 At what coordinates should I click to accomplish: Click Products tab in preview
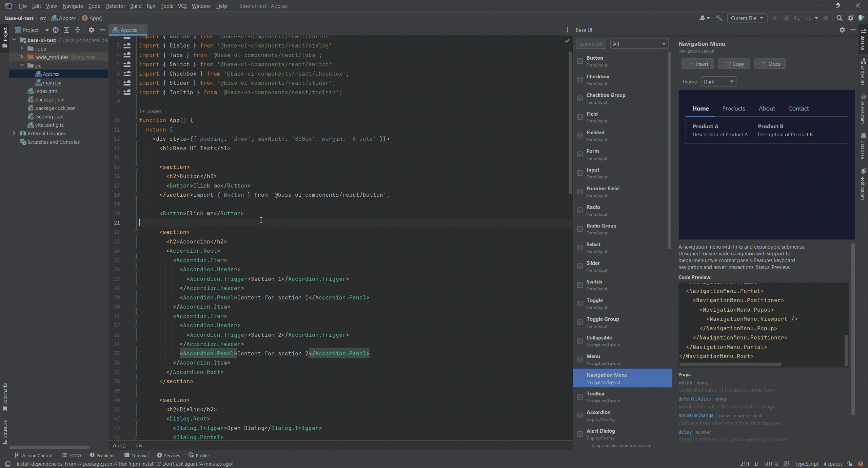coord(733,109)
